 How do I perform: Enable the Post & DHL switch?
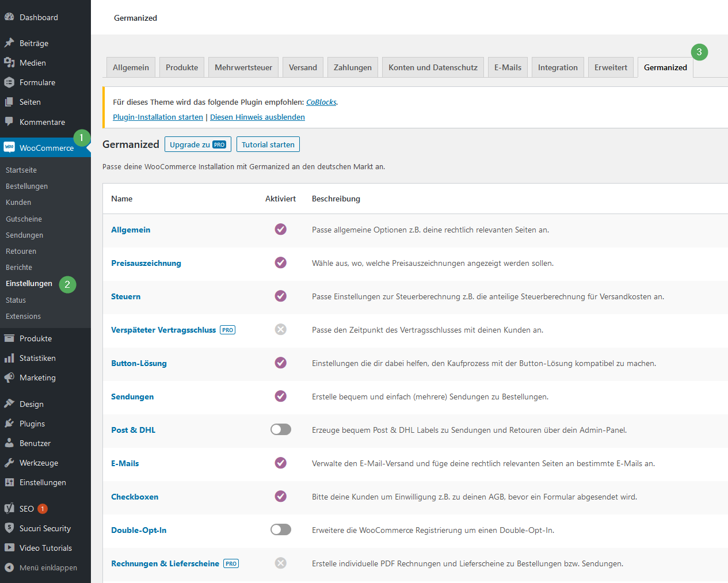(281, 430)
